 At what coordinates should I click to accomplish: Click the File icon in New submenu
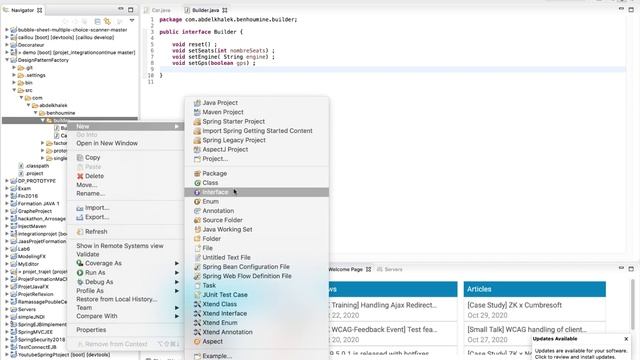197,248
